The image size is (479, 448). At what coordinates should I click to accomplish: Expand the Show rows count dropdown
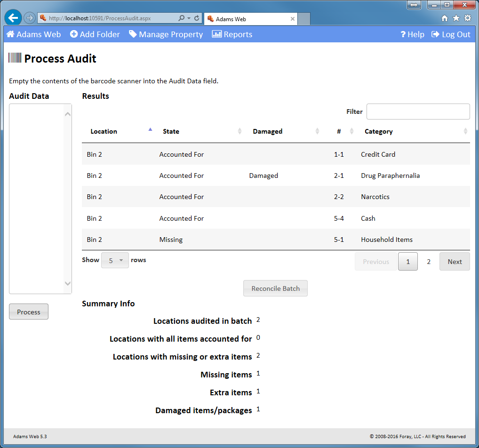(115, 260)
